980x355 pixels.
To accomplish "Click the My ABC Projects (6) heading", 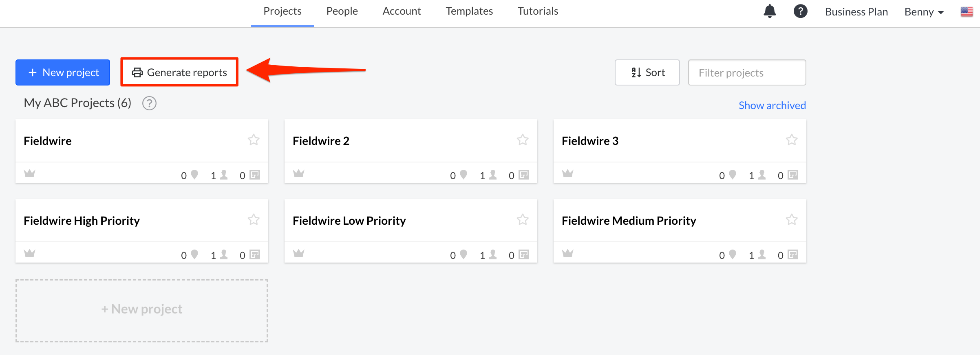I will click(x=77, y=103).
